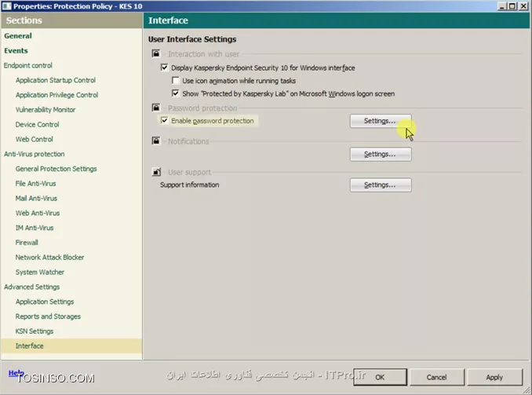Click the Cancel button

[436, 377]
